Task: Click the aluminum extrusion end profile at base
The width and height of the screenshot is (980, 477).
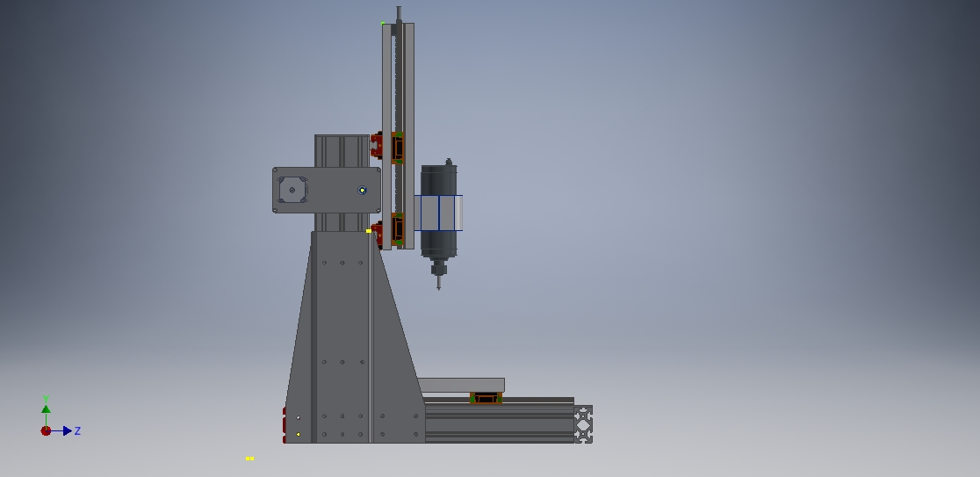Action: [x=583, y=423]
